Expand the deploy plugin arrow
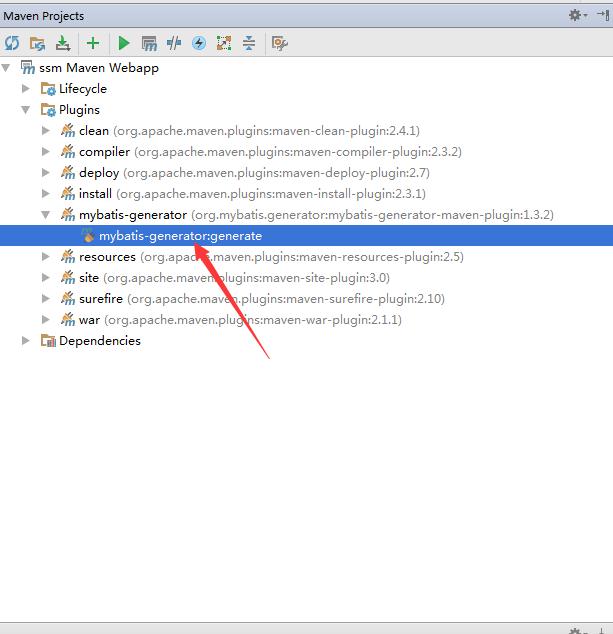The image size is (613, 634). [46, 172]
